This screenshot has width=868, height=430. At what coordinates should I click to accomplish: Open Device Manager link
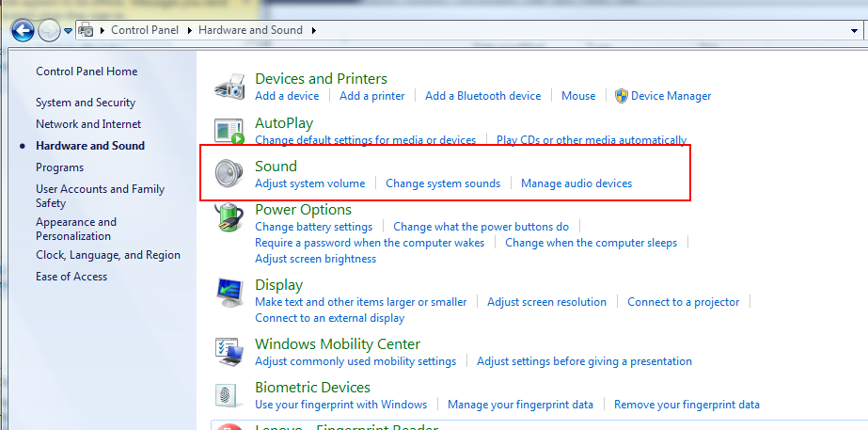[671, 96]
